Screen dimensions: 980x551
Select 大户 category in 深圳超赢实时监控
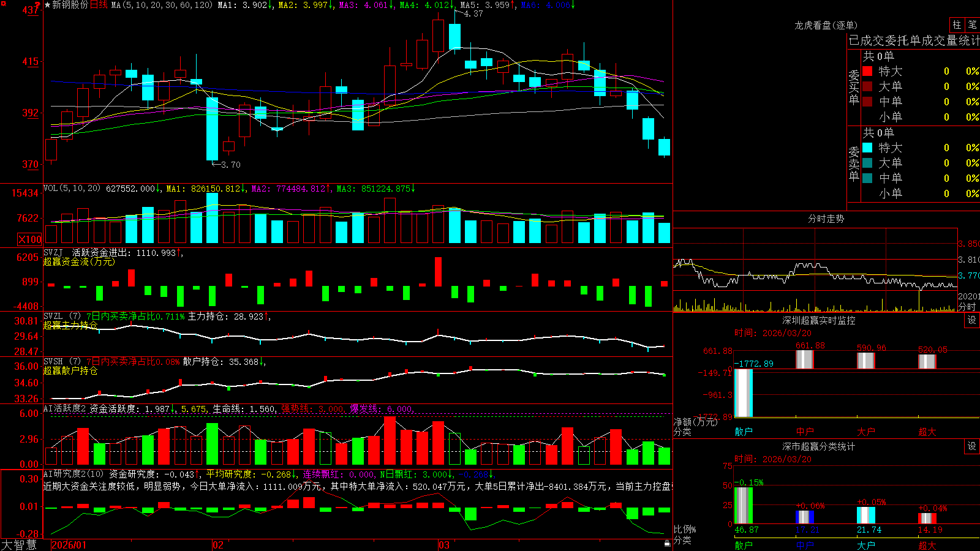(866, 432)
